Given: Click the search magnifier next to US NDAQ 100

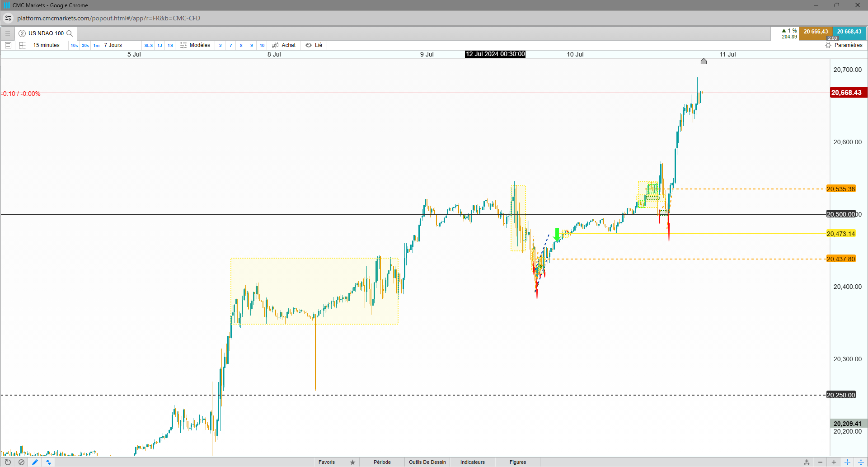Looking at the screenshot, I should (x=70, y=33).
